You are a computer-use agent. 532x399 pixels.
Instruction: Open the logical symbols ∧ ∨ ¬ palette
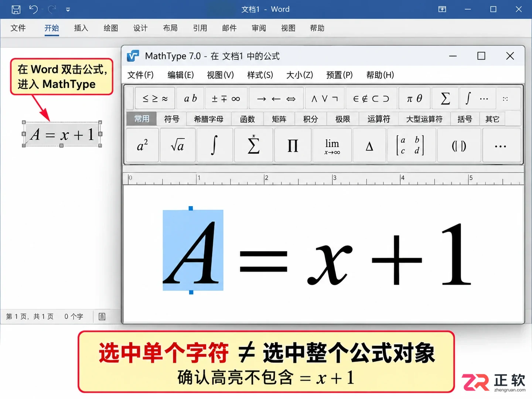tap(325, 99)
